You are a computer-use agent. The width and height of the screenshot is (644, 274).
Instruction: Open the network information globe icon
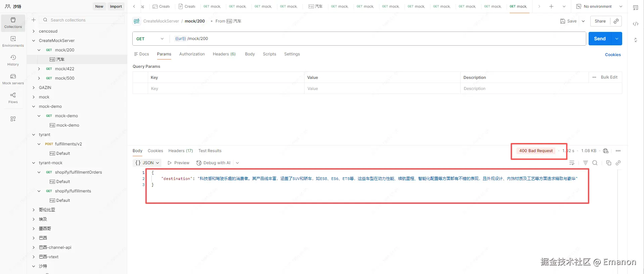pyautogui.click(x=606, y=151)
